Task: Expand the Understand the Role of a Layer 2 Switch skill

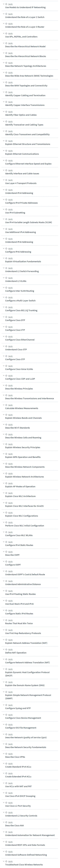Action: tap(3, 14)
